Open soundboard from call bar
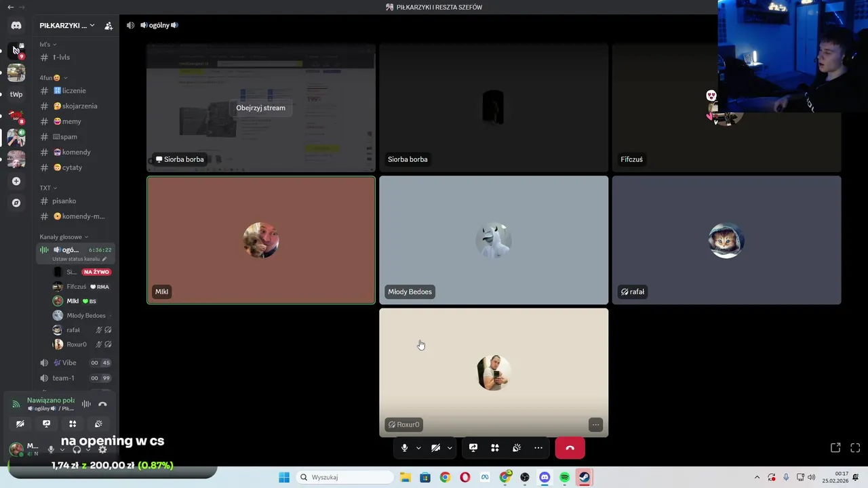The width and height of the screenshot is (868, 488). (517, 448)
